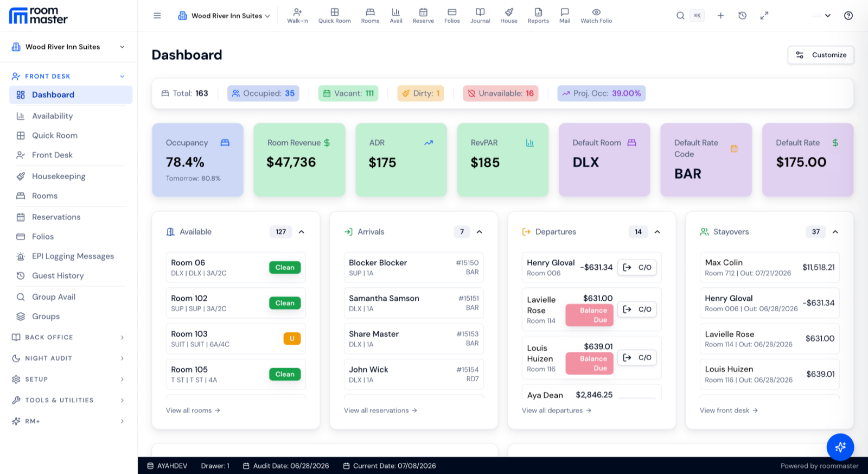Open the Wood River Inn Suites sidebar dropdown

click(x=68, y=47)
